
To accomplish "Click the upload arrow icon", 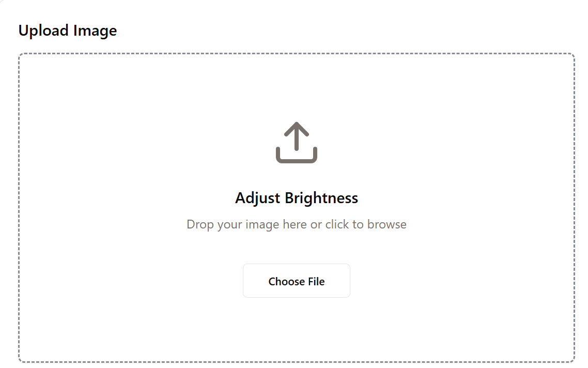I will tap(297, 143).
